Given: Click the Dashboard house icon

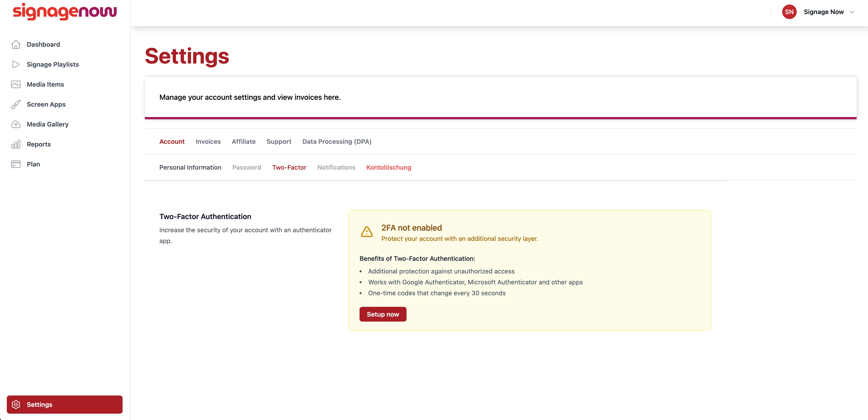Looking at the screenshot, I should 16,44.
